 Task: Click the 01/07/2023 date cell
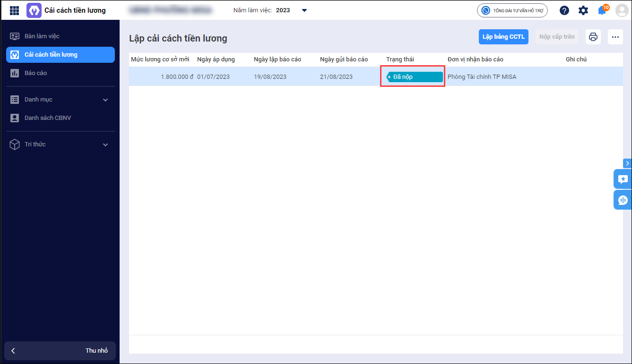click(213, 76)
